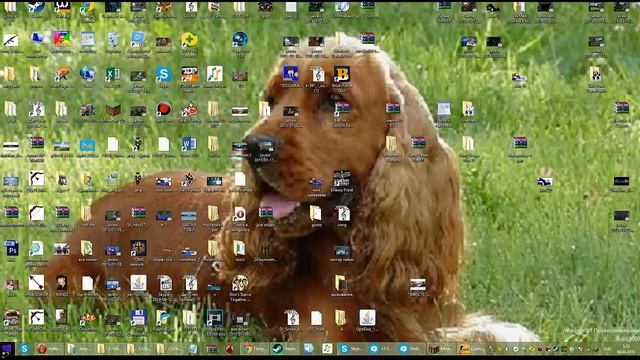The image size is (640, 360).
Task: Open the Minecraft grass block desktop icon
Action: [x=113, y=110]
